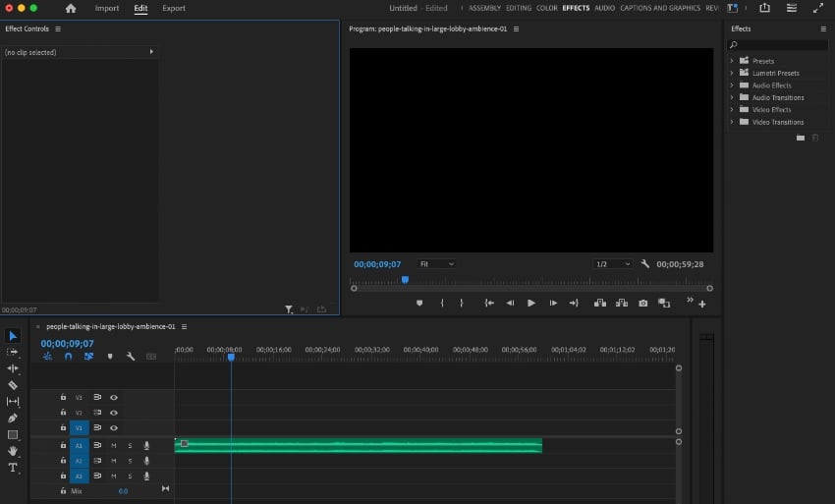Image resolution: width=835 pixels, height=504 pixels.
Task: Expand Audio Transitions folder
Action: [732, 97]
